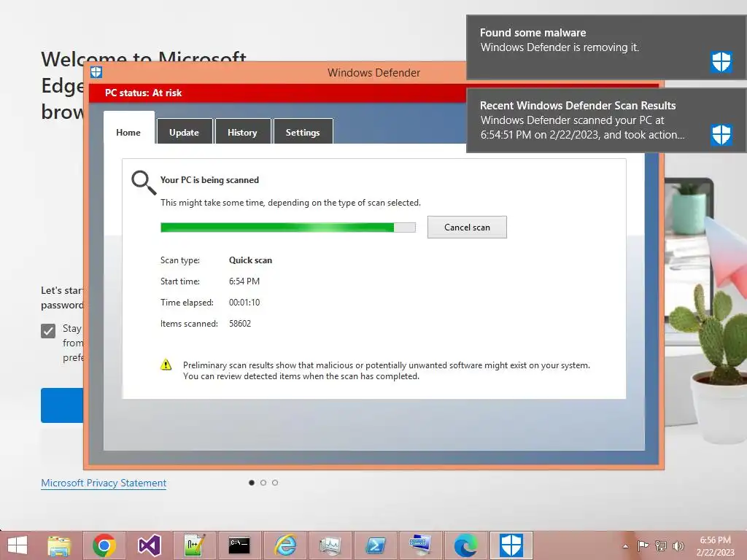Screen dimensions: 747x560
Task: Click the Your PC is being scanned heading
Action: coord(209,180)
